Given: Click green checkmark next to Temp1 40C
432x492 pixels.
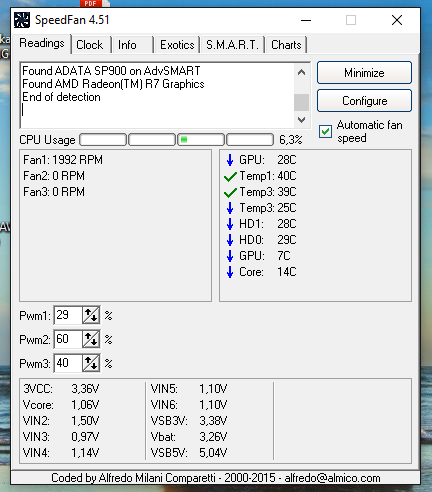Looking at the screenshot, I should (230, 176).
